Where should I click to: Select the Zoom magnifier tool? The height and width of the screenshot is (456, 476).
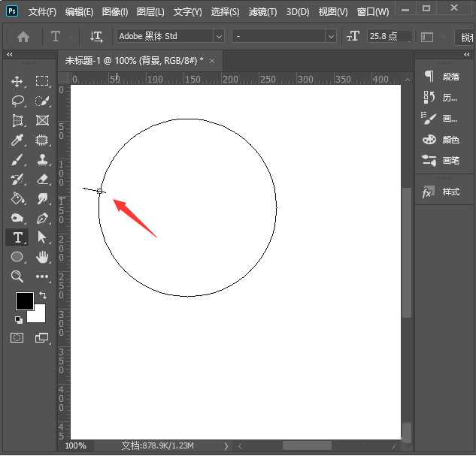tap(17, 276)
